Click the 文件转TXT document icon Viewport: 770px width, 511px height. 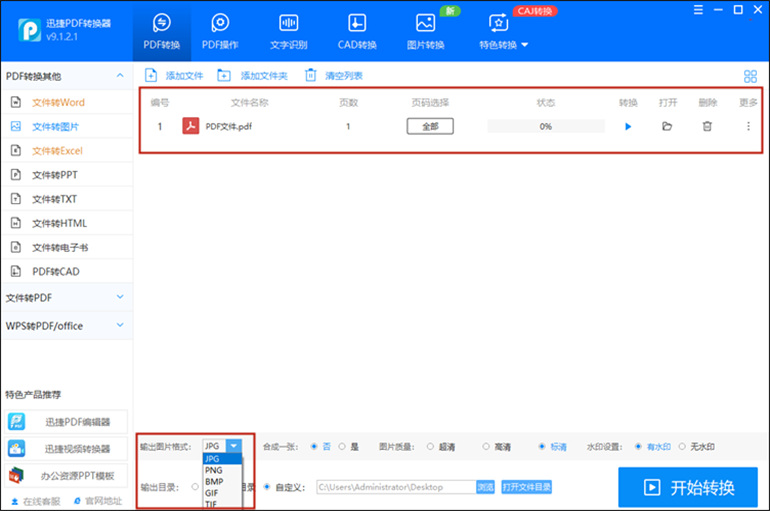[x=16, y=199]
